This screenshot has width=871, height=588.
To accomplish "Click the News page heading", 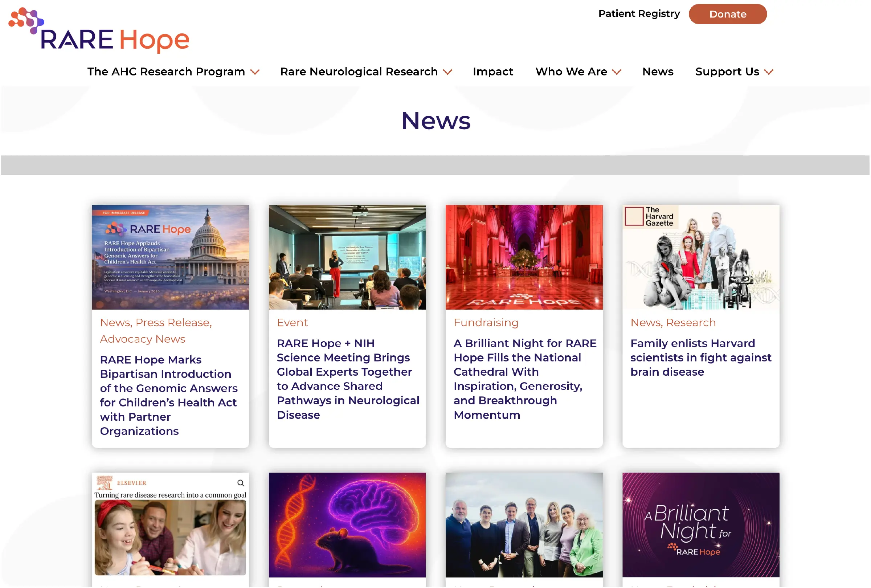I will pos(436,121).
